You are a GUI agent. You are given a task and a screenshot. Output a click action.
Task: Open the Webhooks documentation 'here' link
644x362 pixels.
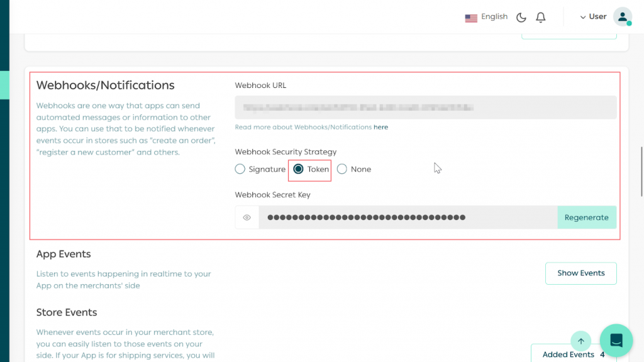point(380,127)
